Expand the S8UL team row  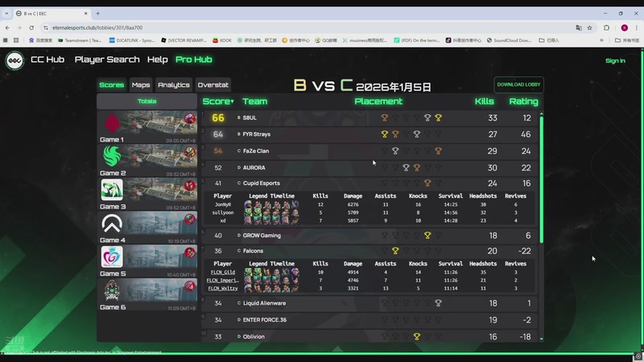click(x=369, y=117)
